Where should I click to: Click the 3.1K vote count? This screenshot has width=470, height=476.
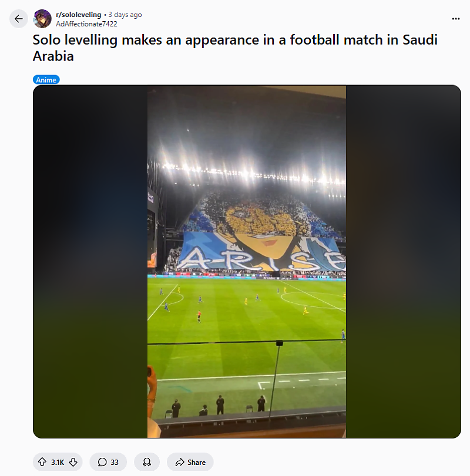(58, 462)
